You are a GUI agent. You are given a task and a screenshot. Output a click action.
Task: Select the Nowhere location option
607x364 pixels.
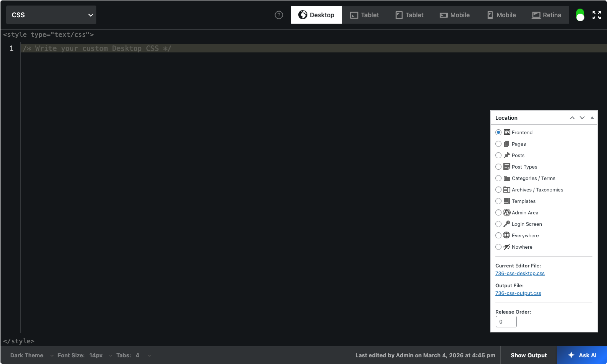click(498, 247)
